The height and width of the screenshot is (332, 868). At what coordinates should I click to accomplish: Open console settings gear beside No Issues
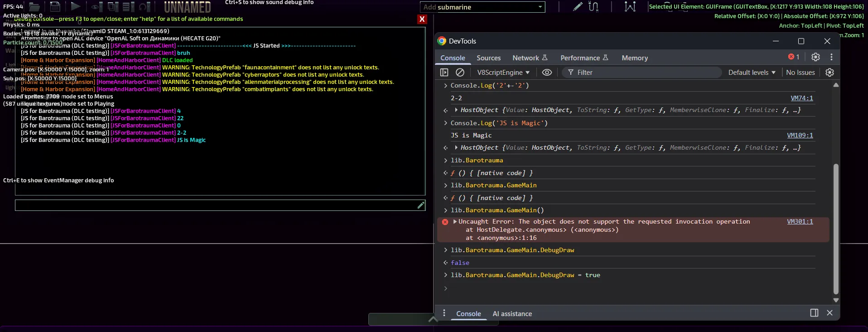click(829, 73)
